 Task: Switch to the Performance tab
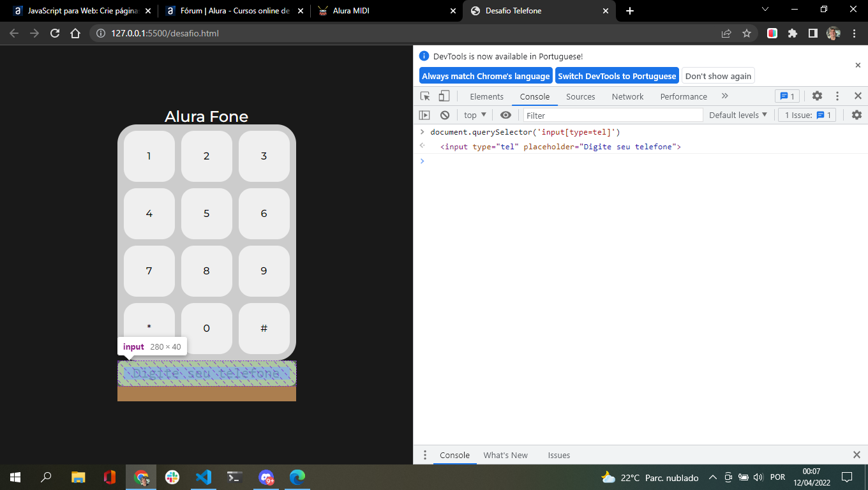[684, 96]
